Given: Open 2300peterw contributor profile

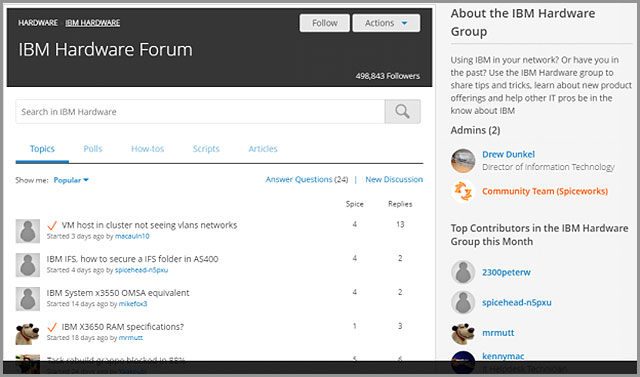Looking at the screenshot, I should pos(506,272).
